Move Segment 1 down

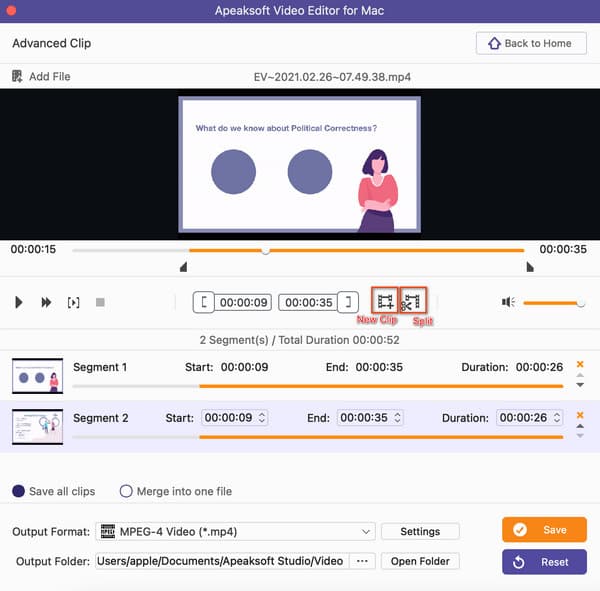[580, 385]
